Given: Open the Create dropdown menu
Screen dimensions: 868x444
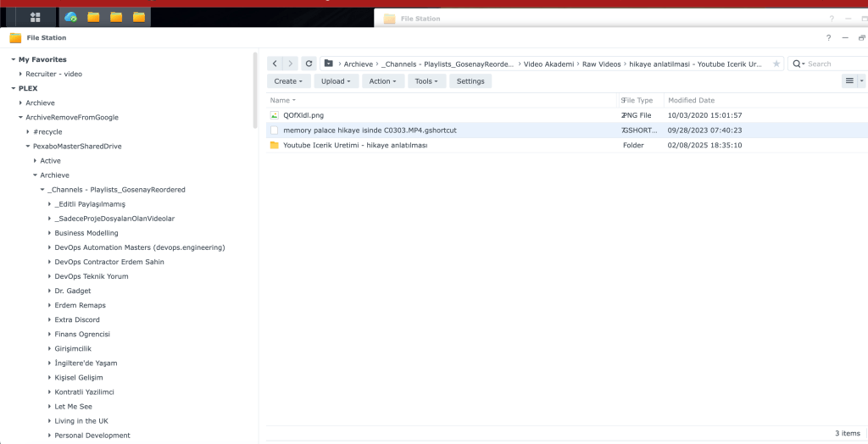Looking at the screenshot, I should point(288,80).
